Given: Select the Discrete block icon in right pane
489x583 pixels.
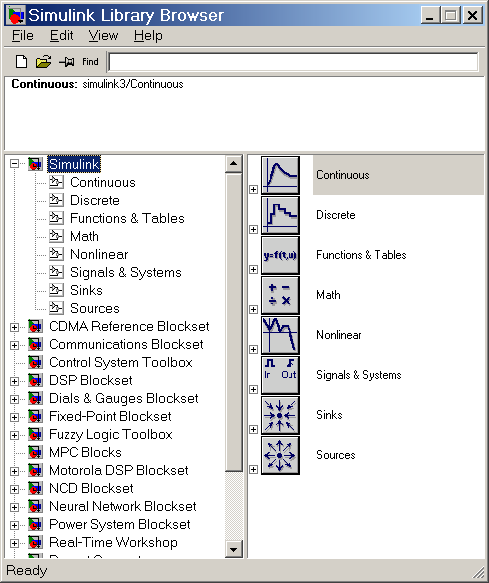Looking at the screenshot, I should (280, 215).
